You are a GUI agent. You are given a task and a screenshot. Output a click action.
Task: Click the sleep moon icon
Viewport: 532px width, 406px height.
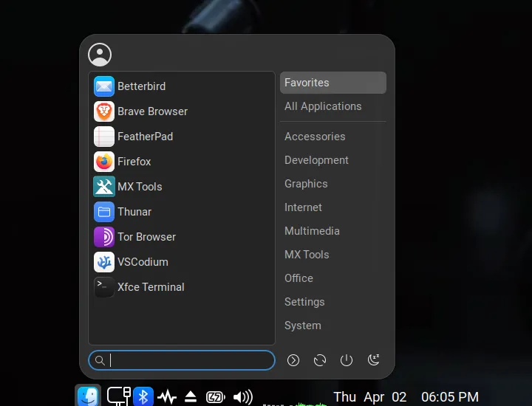tap(374, 359)
